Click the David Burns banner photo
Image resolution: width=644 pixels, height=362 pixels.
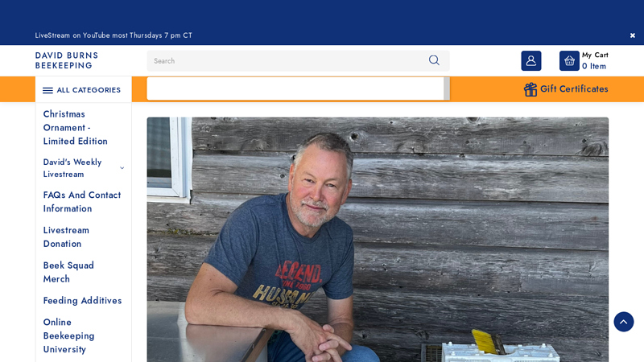[378, 239]
